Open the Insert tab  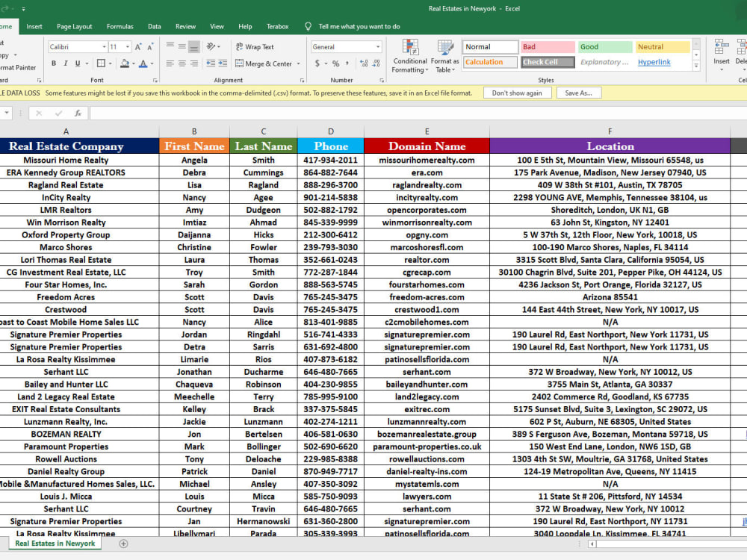click(34, 27)
